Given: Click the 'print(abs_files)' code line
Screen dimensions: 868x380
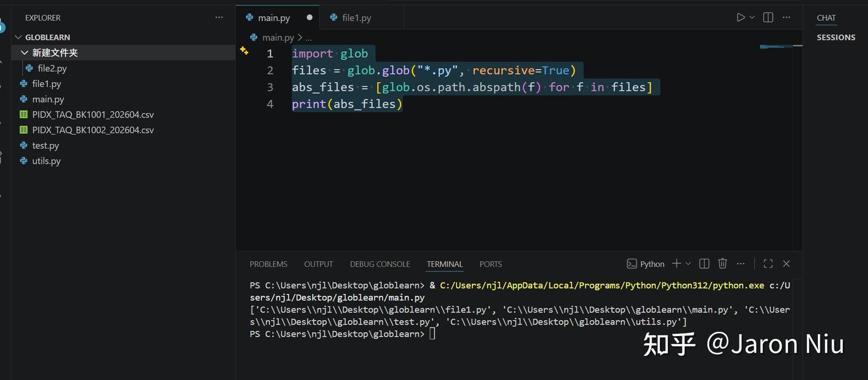Looking at the screenshot, I should click(x=347, y=104).
